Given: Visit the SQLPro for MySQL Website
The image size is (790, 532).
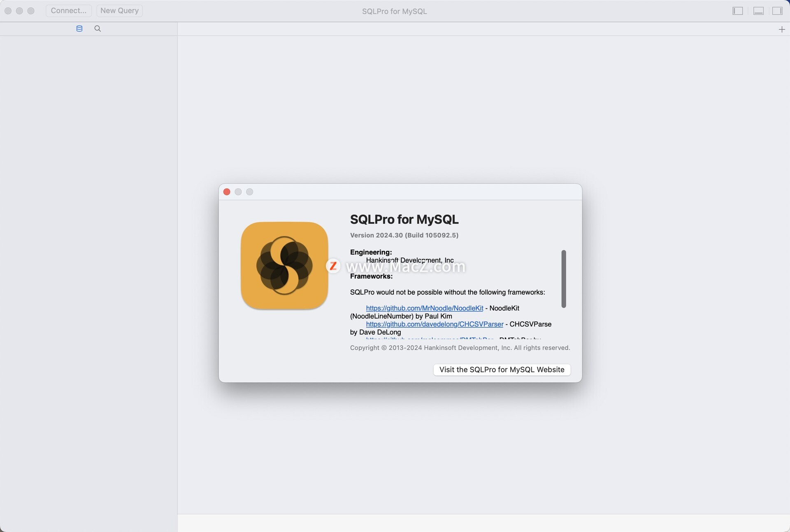Looking at the screenshot, I should click(x=502, y=370).
